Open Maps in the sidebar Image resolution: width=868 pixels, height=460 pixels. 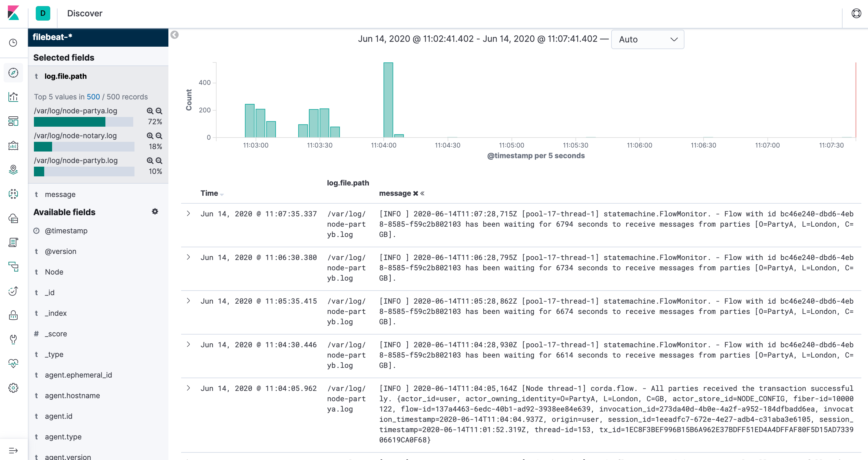click(x=13, y=170)
